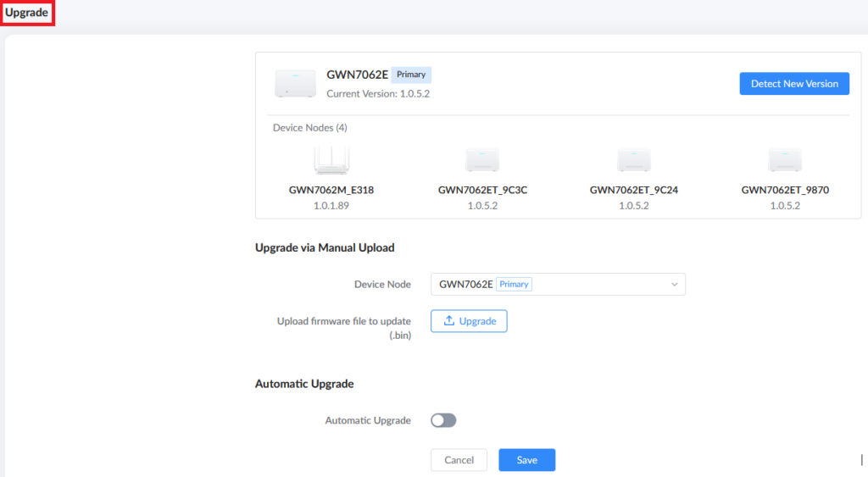Click the GWN7062ET_9C24 node name
The width and height of the screenshot is (868, 477).
[634, 190]
